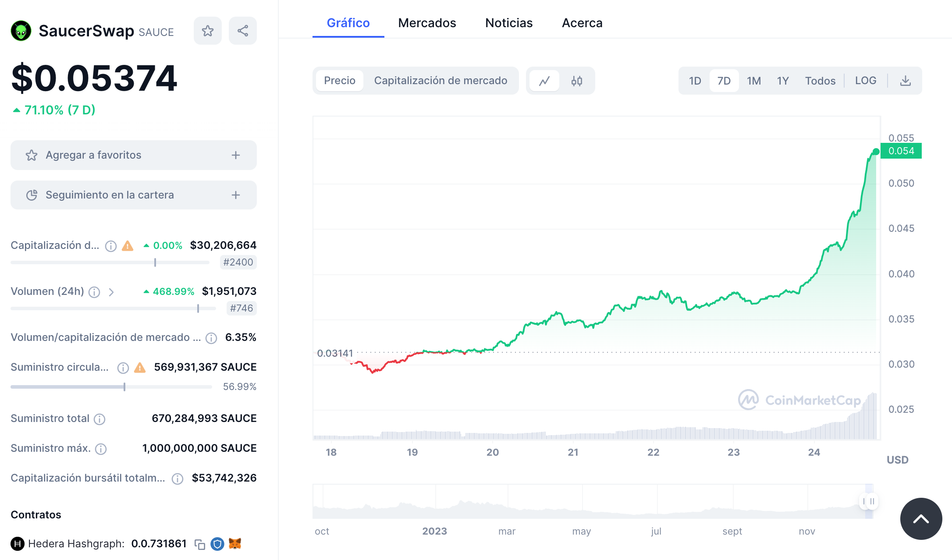The image size is (952, 560).
Task: Open info icon for Suministro circulante
Action: (x=123, y=368)
